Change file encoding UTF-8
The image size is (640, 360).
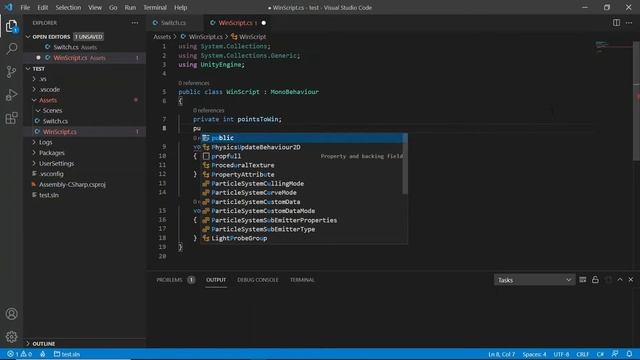point(561,354)
